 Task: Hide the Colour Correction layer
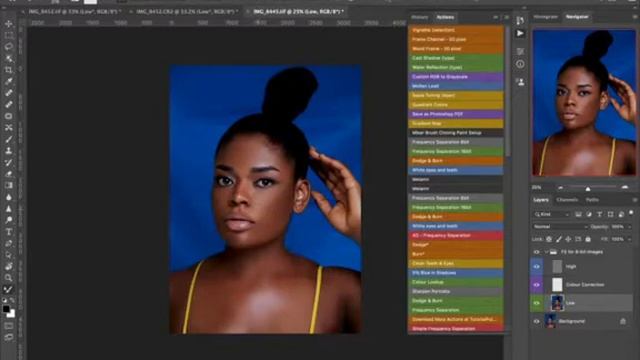(537, 285)
